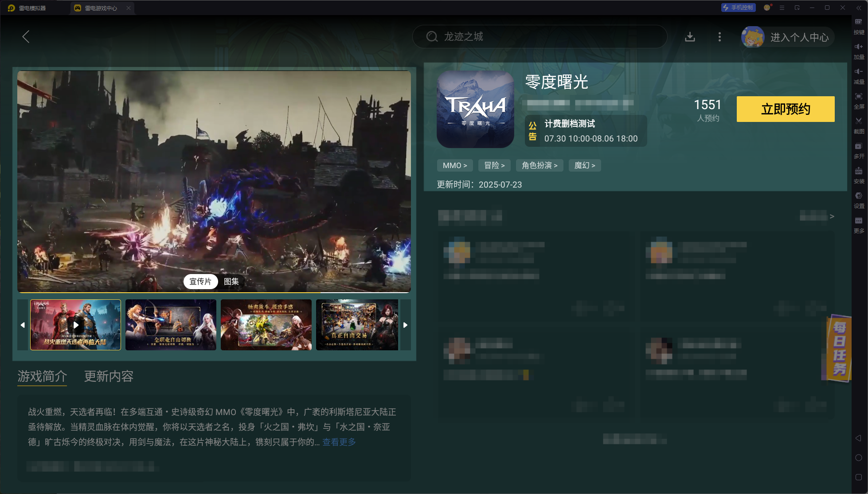Click the 更新时间：2025-07-23 text

point(479,184)
